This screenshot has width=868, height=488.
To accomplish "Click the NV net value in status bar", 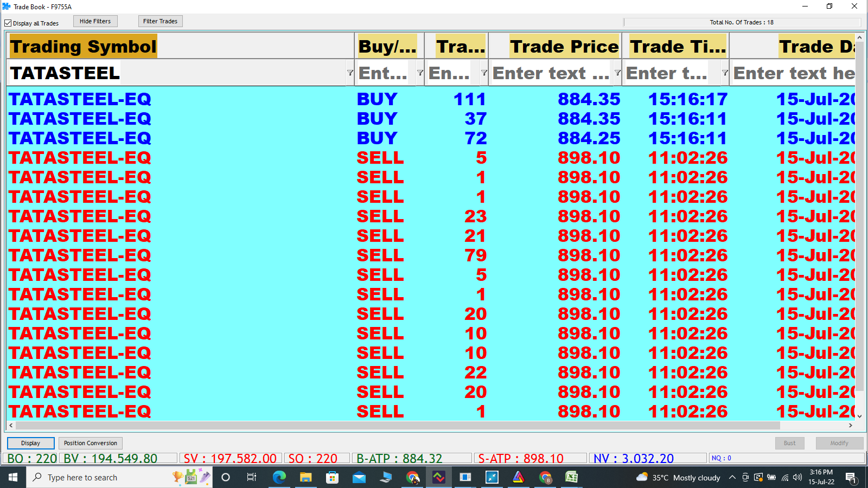I will (x=648, y=458).
